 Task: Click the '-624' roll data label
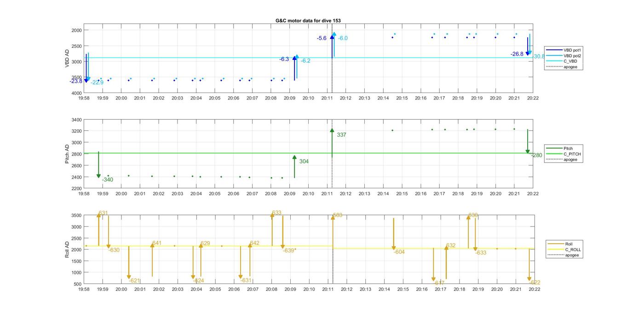[x=199, y=280]
